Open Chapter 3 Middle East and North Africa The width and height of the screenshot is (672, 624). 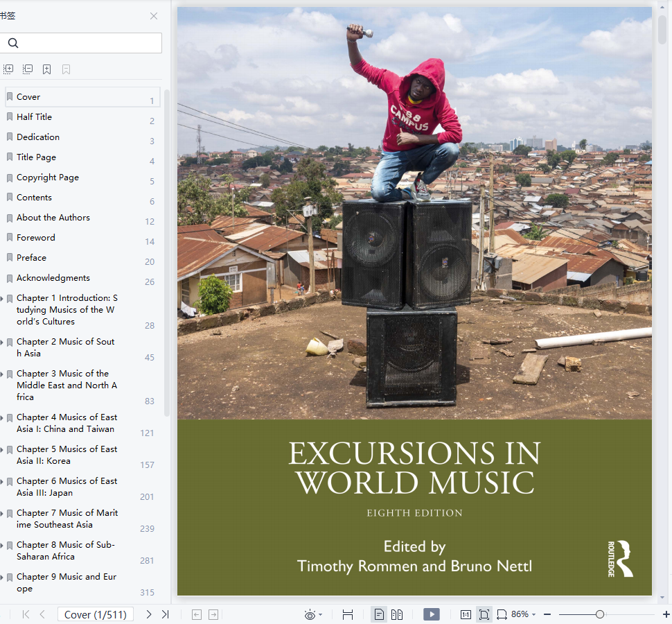point(67,385)
